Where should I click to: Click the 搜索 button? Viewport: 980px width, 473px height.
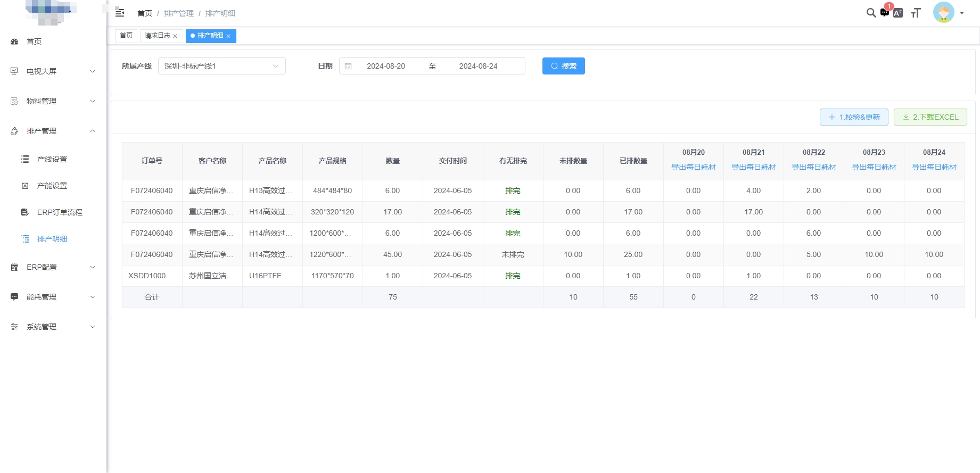tap(563, 66)
